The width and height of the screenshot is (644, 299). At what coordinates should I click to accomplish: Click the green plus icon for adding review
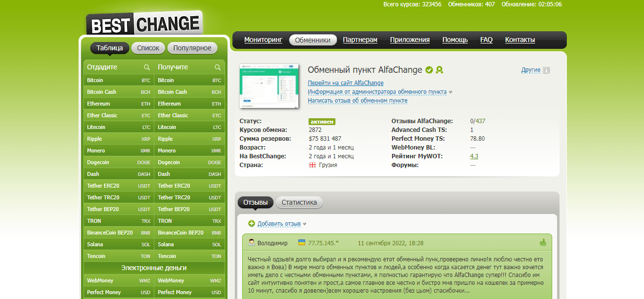point(251,224)
